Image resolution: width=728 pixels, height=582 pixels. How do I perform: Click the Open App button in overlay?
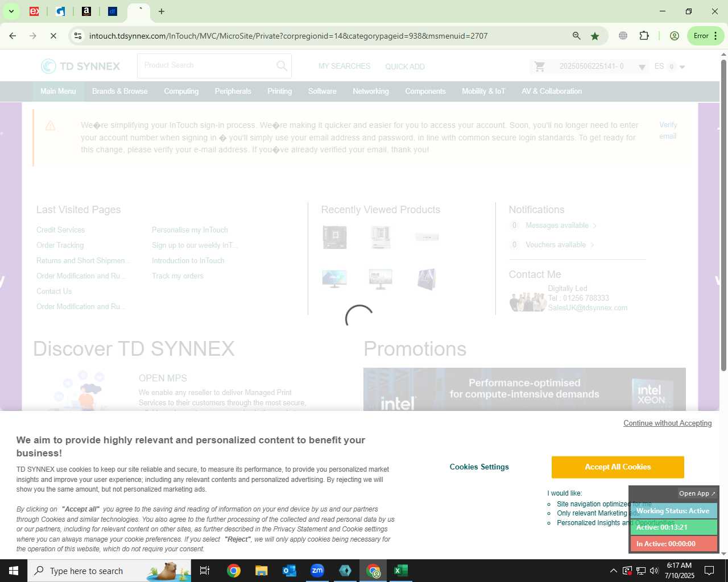(x=697, y=493)
